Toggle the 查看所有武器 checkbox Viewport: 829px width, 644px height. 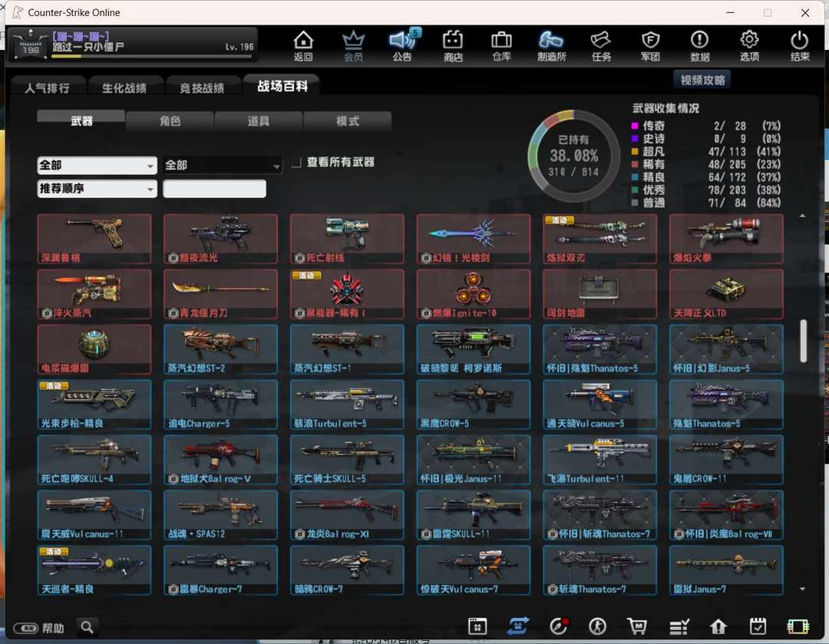296,162
